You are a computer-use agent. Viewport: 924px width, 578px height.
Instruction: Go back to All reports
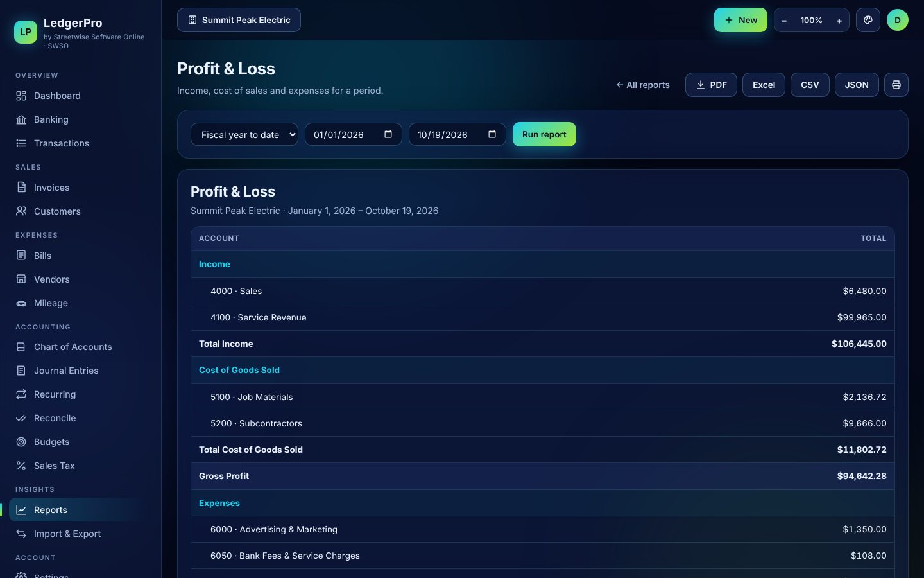[x=643, y=85]
